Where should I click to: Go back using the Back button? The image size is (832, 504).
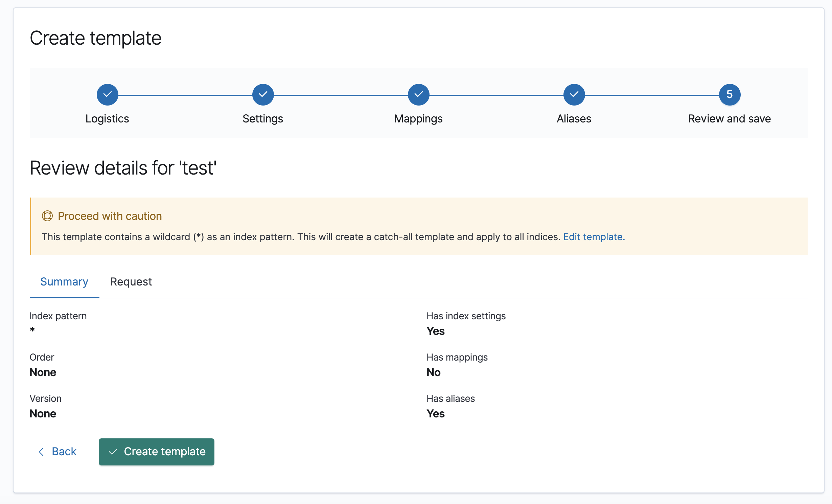point(64,452)
